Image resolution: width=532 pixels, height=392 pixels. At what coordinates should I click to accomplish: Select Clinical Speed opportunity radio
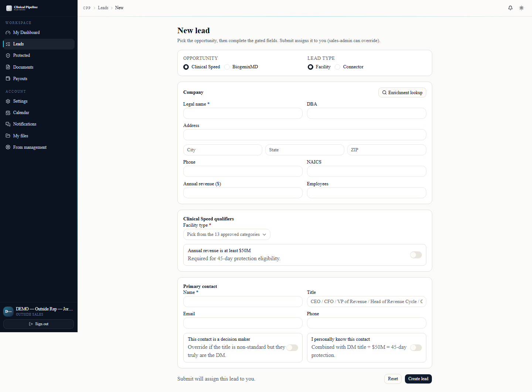(x=186, y=67)
